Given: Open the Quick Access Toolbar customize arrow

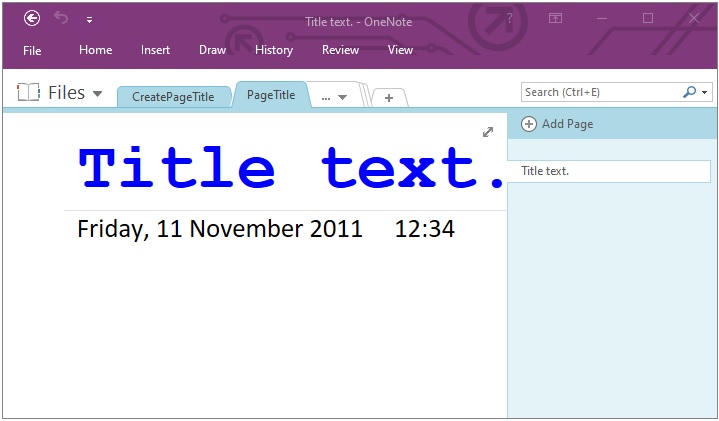Looking at the screenshot, I should tap(89, 19).
